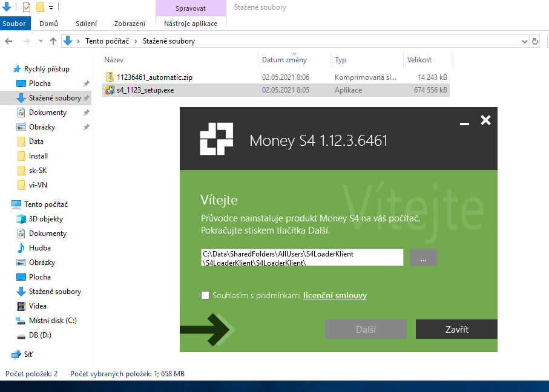Viewport: 549px width, 392px height.
Task: Click the s4_1123_setup.exe file icon
Action: click(x=110, y=90)
